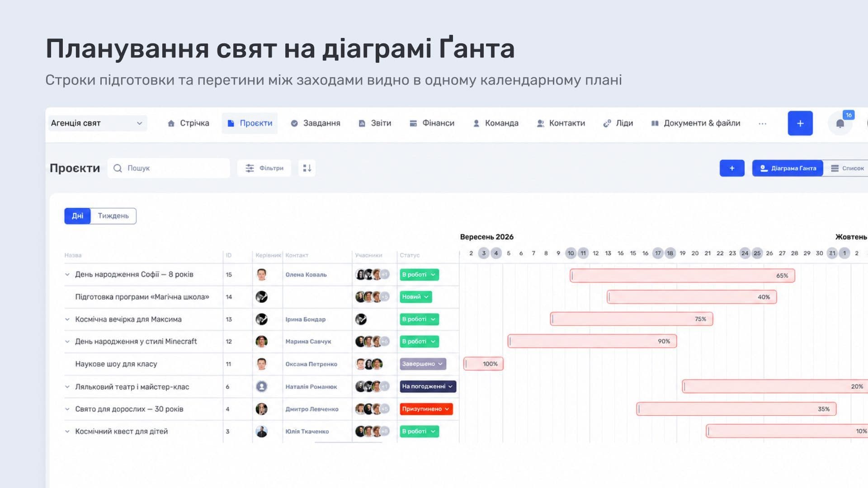Viewport: 868px width, 488px height.
Task: Click manager avatar for Підготовка програми «Магічна школа»
Action: click(261, 297)
